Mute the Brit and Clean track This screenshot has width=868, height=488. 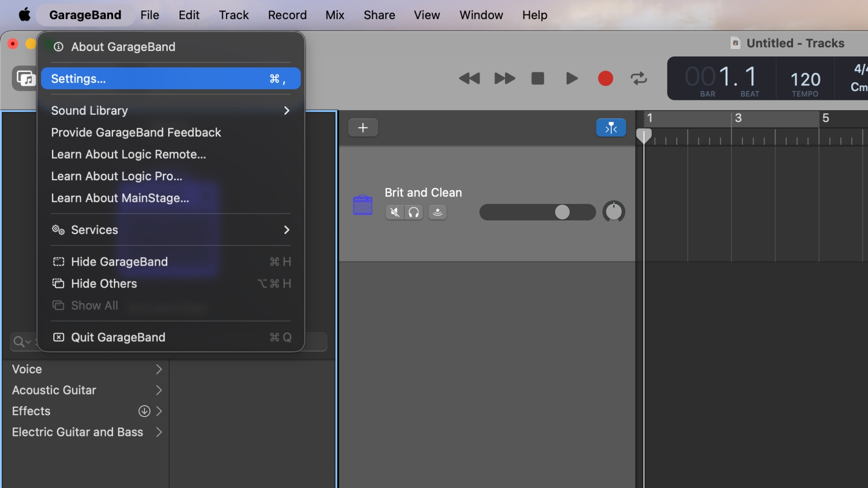[x=395, y=212]
